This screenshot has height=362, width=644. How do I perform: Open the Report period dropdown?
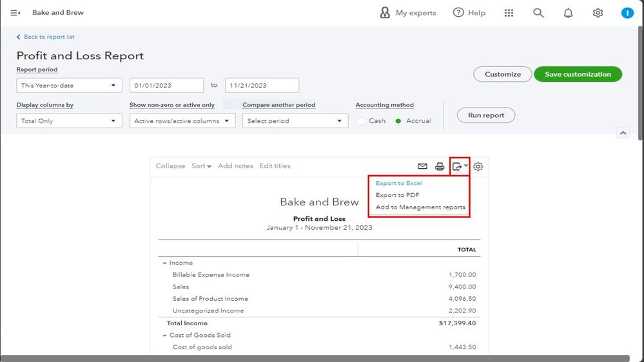(x=69, y=85)
